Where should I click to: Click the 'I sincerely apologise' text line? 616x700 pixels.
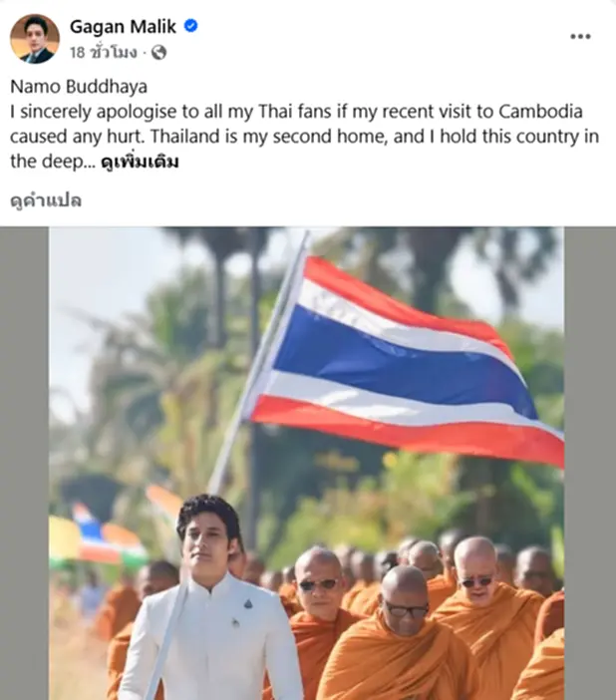click(296, 112)
